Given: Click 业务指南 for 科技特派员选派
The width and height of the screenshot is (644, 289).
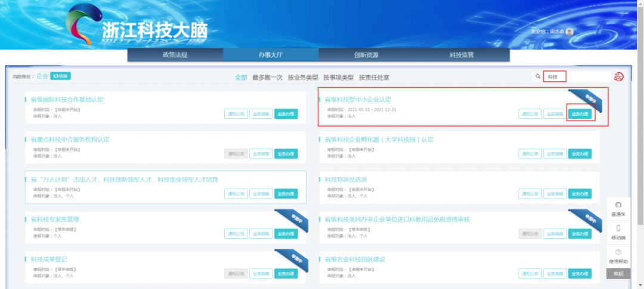Looking at the screenshot, I should point(555,193).
